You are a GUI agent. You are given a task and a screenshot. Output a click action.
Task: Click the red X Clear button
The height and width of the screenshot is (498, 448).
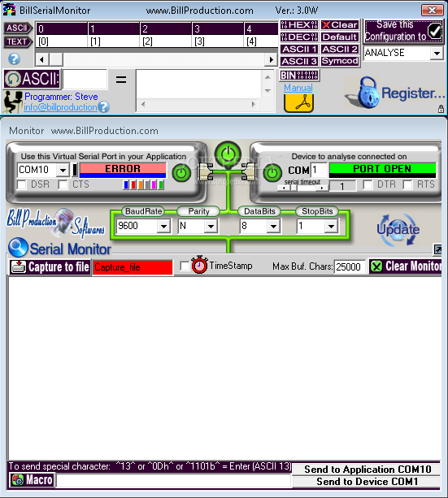(x=340, y=24)
